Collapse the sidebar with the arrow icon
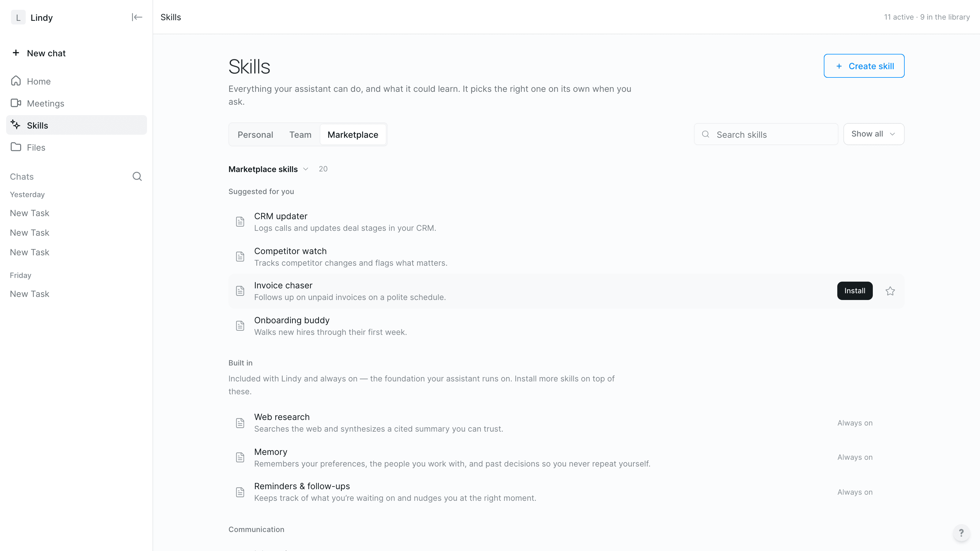Screen dimensions: 980x551 click(137, 17)
